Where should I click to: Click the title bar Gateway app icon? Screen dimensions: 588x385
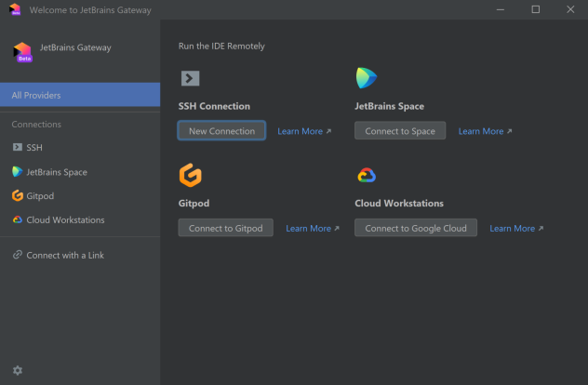pos(14,9)
